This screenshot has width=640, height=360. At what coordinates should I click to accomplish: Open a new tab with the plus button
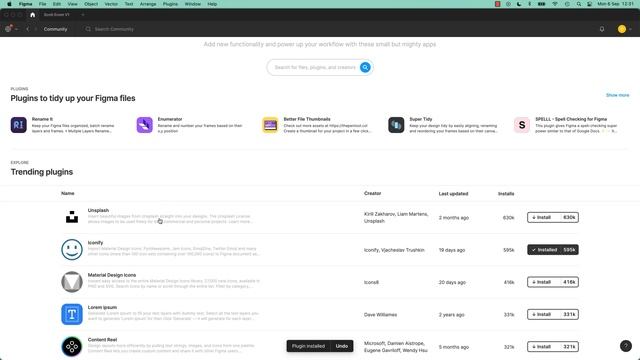click(83, 15)
